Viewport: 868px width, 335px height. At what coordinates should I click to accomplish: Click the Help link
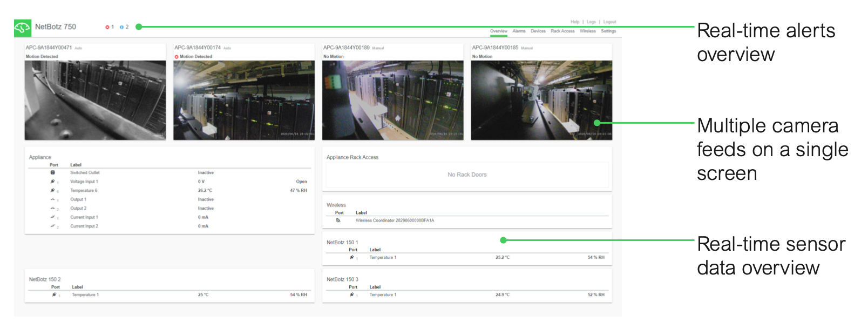click(575, 22)
